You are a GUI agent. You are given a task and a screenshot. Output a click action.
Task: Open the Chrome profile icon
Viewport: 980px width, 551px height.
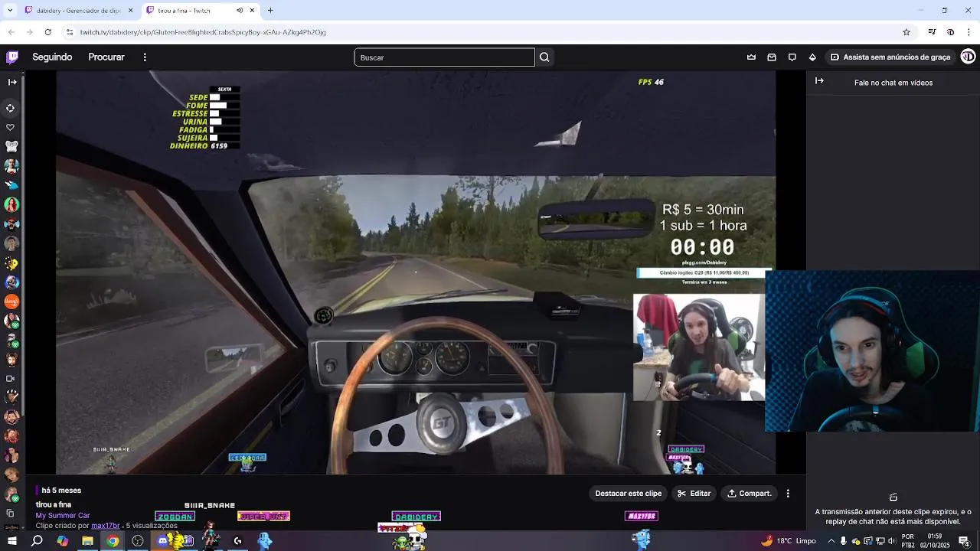click(950, 32)
